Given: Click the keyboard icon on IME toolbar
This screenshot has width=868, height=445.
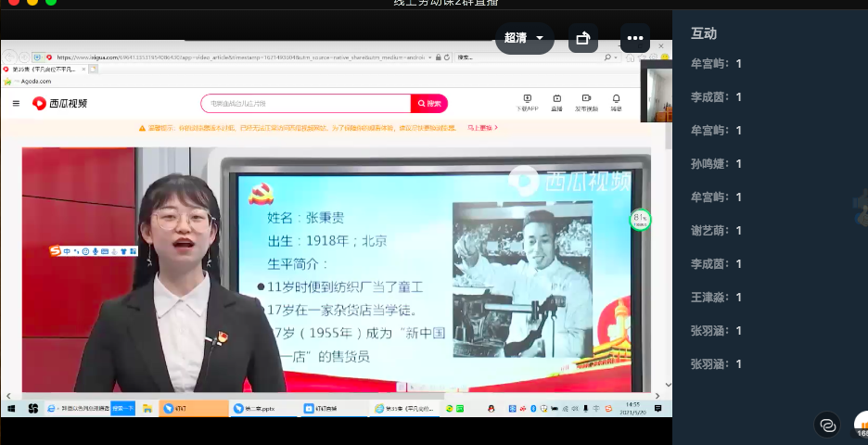Looking at the screenshot, I should tap(105, 251).
